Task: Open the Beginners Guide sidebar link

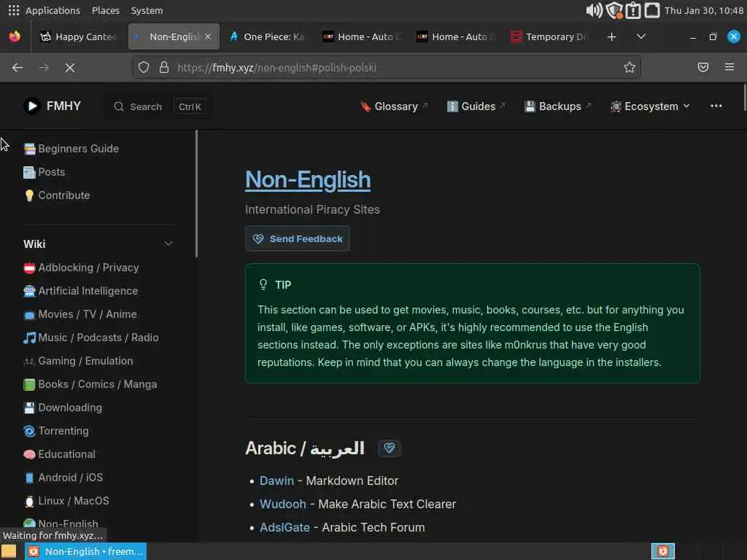Action: click(71, 149)
